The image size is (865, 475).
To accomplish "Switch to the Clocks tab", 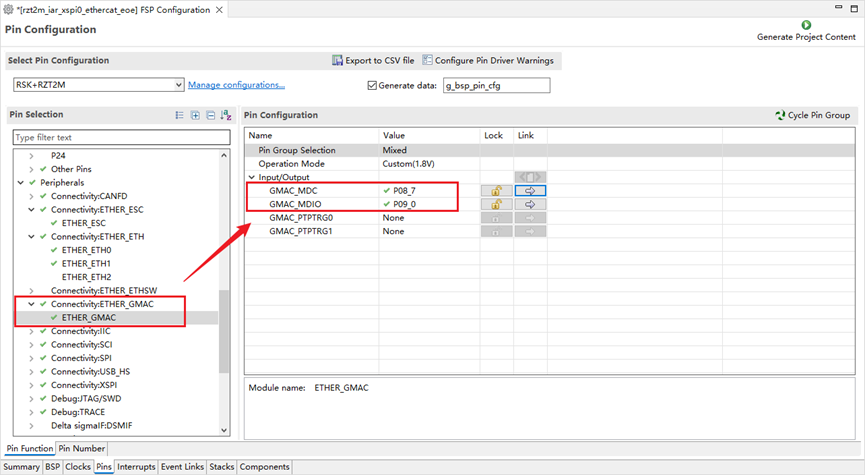I will [x=78, y=467].
